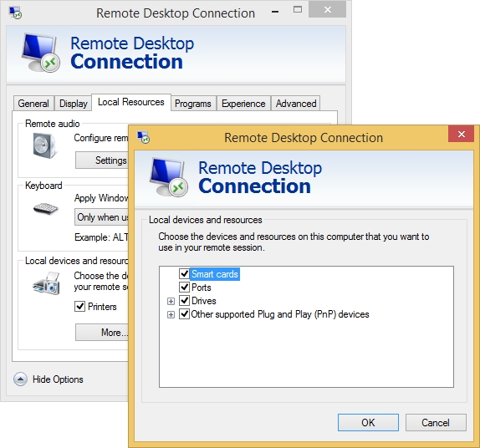Select the Other supported Plug and Play devices label
Viewport: 480px width, 448px height.
click(x=280, y=314)
